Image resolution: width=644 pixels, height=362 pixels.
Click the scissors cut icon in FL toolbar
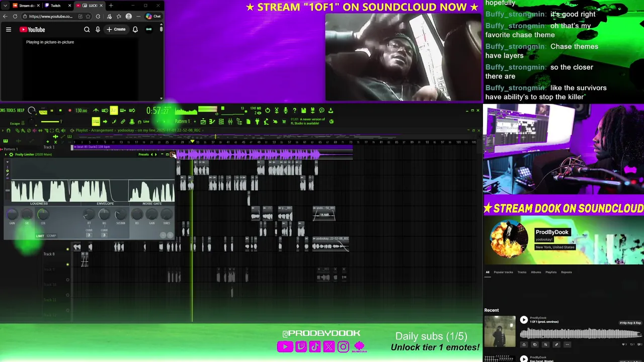(x=276, y=111)
